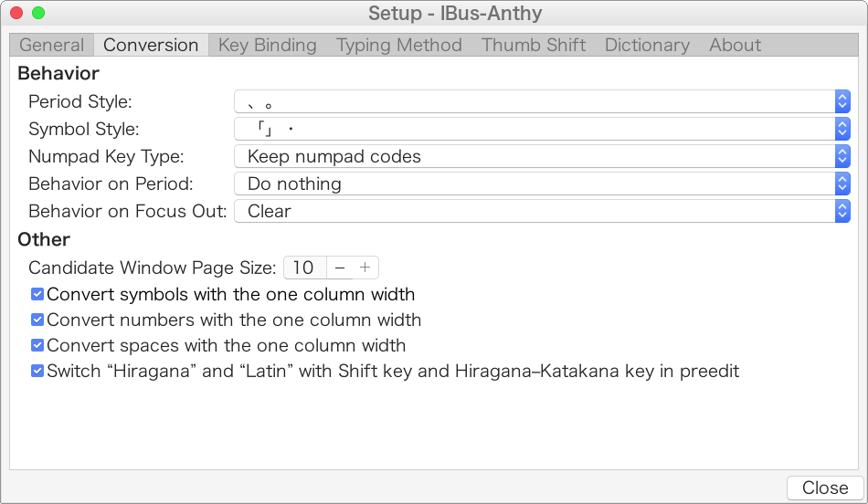Image resolution: width=868 pixels, height=504 pixels.
Task: Increase candidate window page size with plus
Action: 365,268
